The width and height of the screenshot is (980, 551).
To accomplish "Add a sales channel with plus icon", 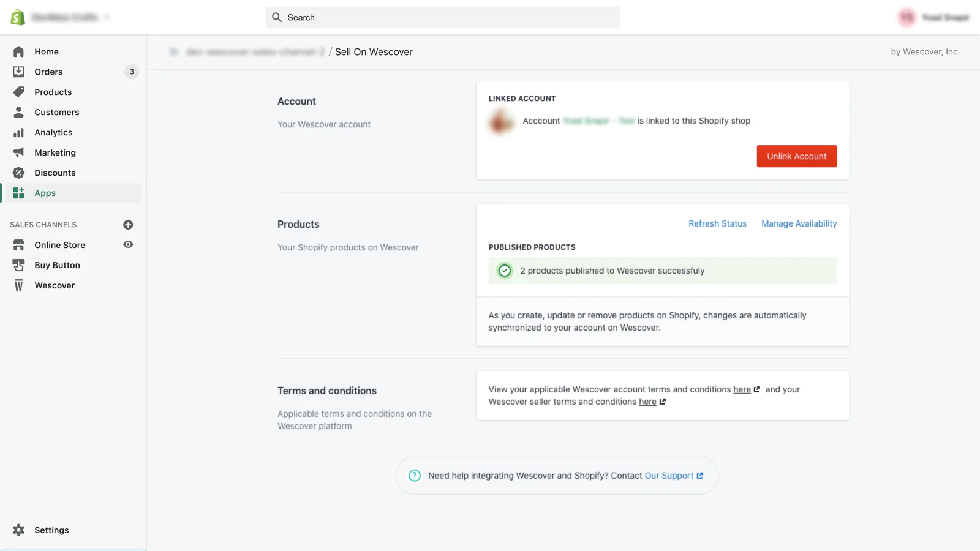I will click(128, 225).
